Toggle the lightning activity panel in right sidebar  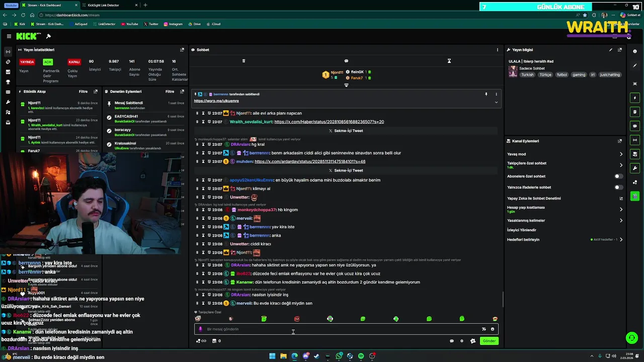tap(635, 98)
